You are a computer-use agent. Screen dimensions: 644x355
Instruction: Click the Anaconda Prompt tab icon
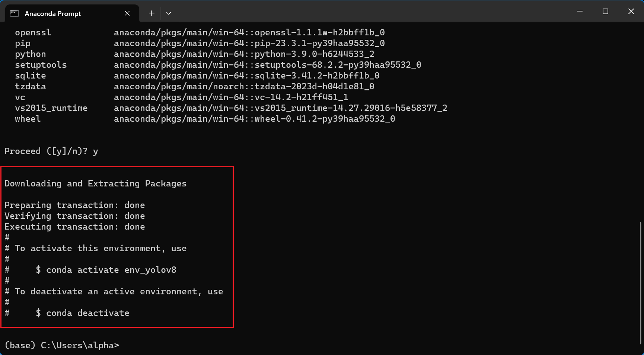(x=14, y=13)
